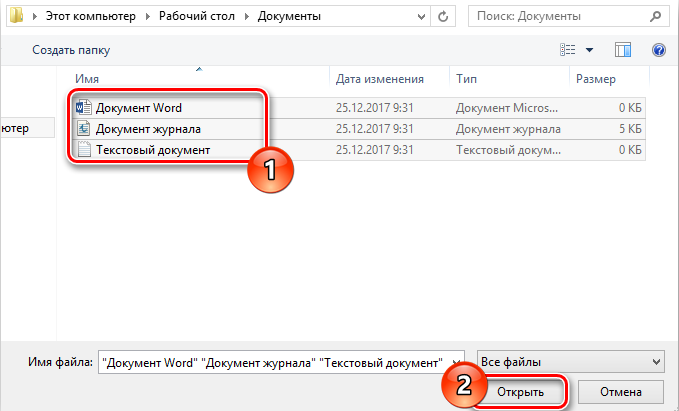Click the 'Открыть' button

[x=520, y=392]
